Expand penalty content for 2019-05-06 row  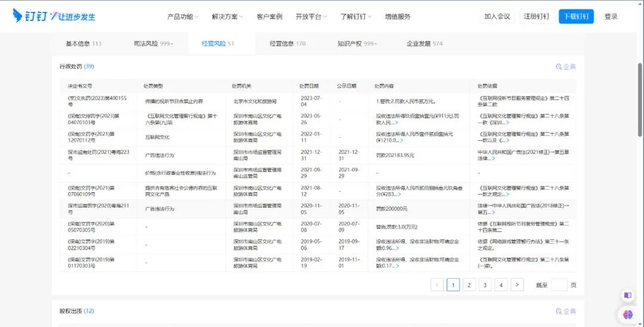[x=397, y=248]
